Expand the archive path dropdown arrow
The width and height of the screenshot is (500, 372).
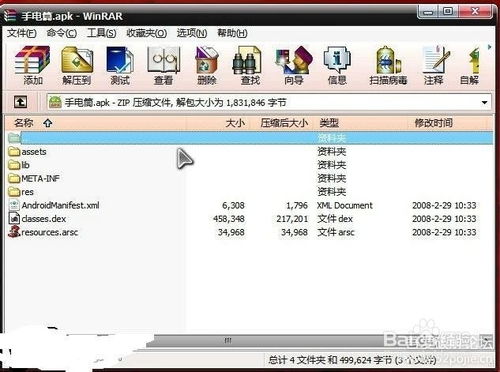484,102
